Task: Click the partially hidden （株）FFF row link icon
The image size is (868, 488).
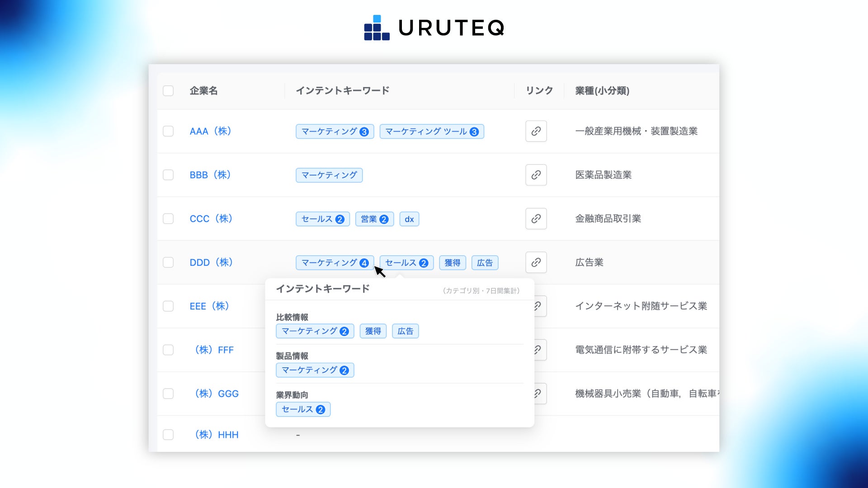Action: [540, 350]
